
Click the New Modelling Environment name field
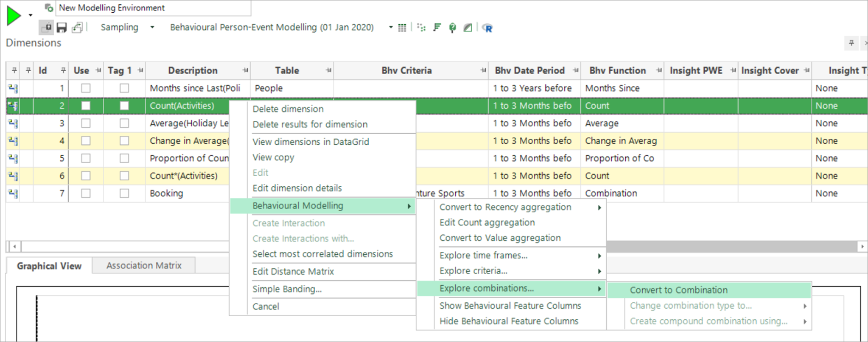pyautogui.click(x=154, y=8)
